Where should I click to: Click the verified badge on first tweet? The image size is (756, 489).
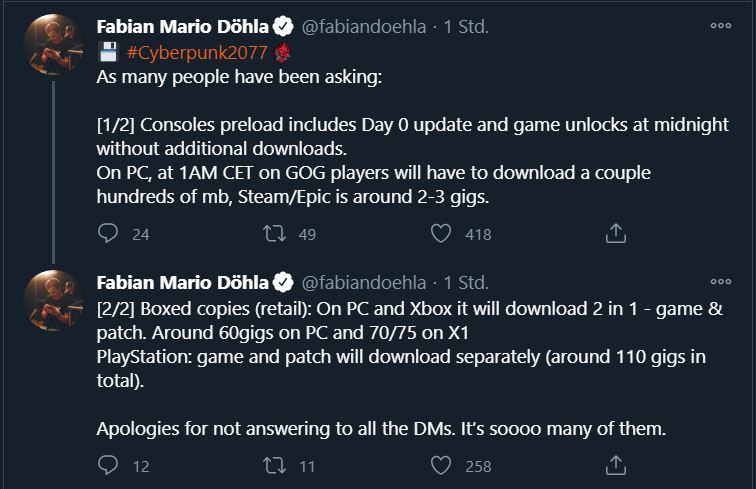[283, 27]
